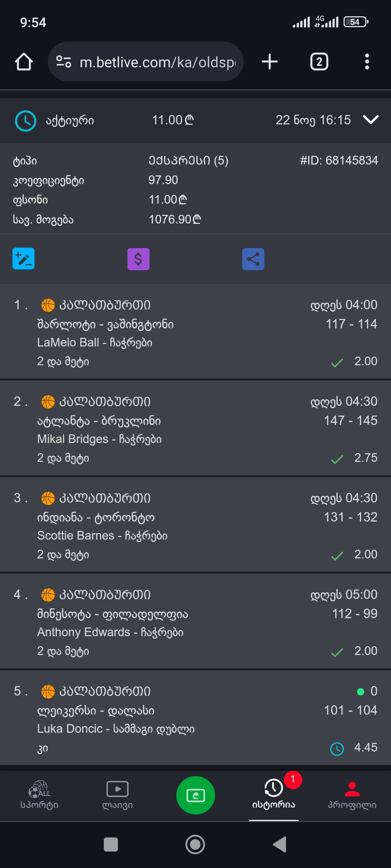Open browser three-dot menu
The height and width of the screenshot is (868, 391).
pos(367,62)
